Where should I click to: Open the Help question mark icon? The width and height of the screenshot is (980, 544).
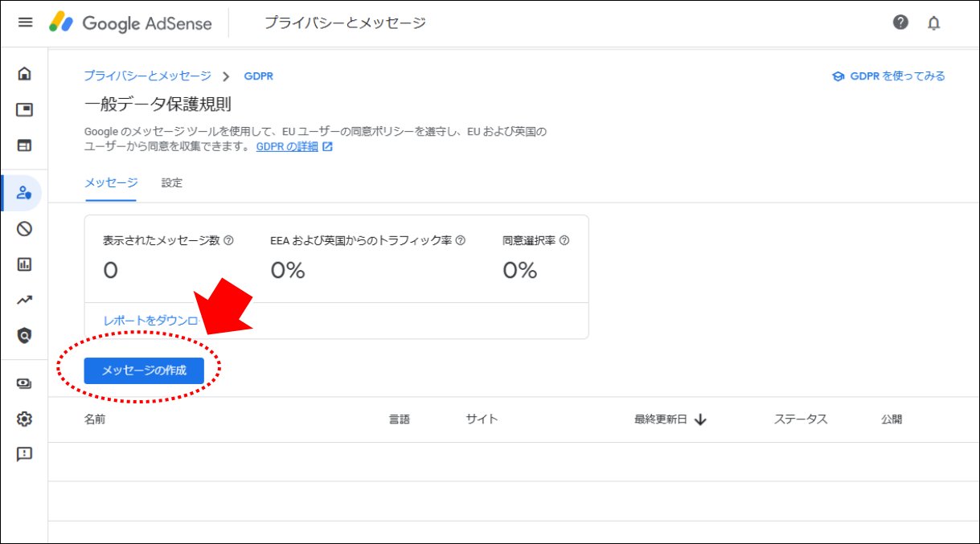[900, 22]
